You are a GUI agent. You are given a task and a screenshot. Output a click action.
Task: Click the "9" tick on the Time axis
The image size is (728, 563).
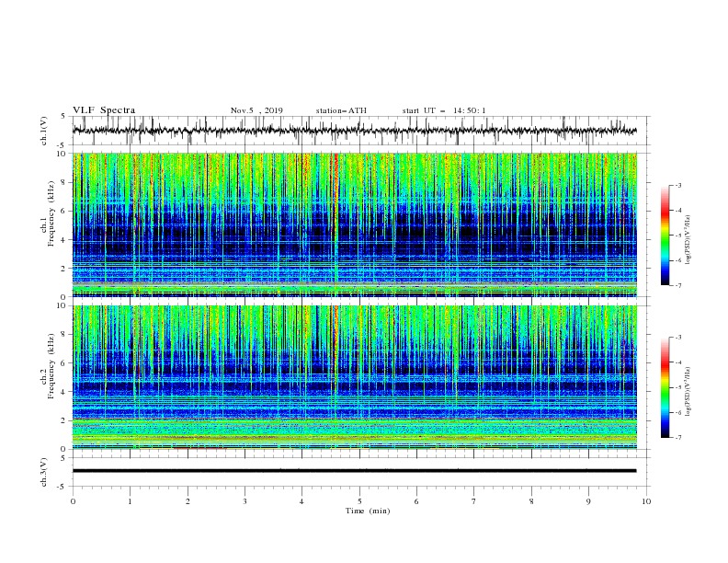pyautogui.click(x=588, y=501)
